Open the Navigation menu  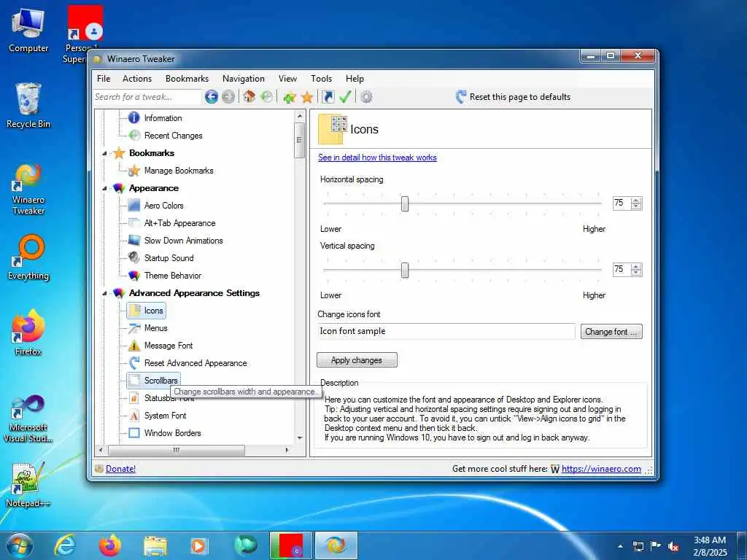pyautogui.click(x=243, y=79)
